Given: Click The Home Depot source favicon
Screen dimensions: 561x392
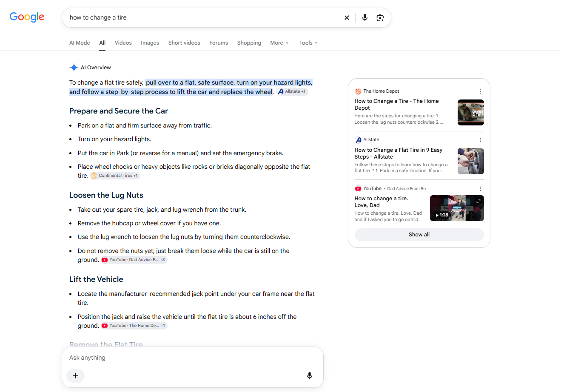Looking at the screenshot, I should pos(358,91).
